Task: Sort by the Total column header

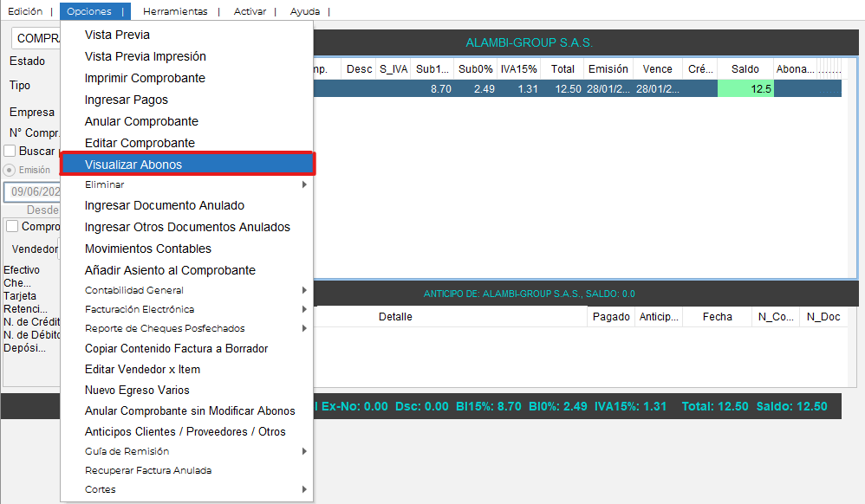Action: click(x=563, y=69)
